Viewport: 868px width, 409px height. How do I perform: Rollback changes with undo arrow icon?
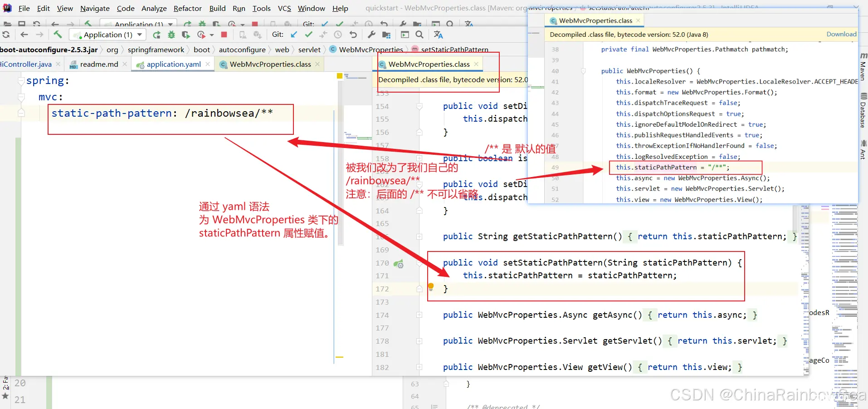coord(353,34)
